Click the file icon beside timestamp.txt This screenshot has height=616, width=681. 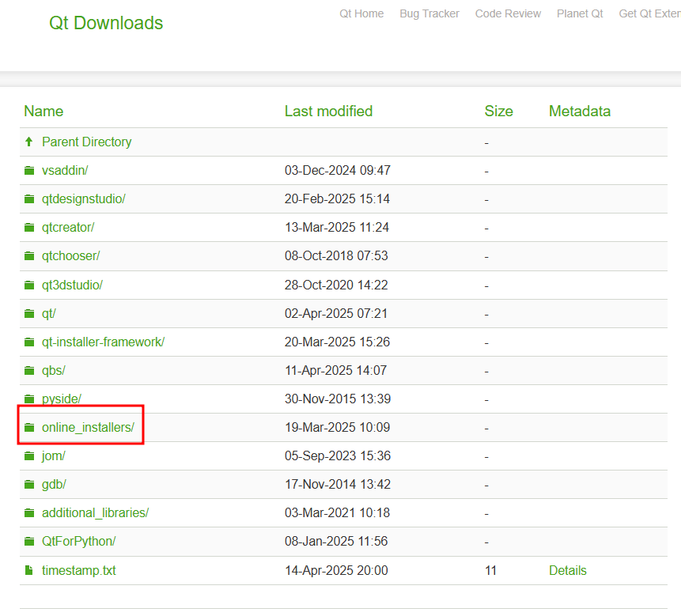point(29,570)
